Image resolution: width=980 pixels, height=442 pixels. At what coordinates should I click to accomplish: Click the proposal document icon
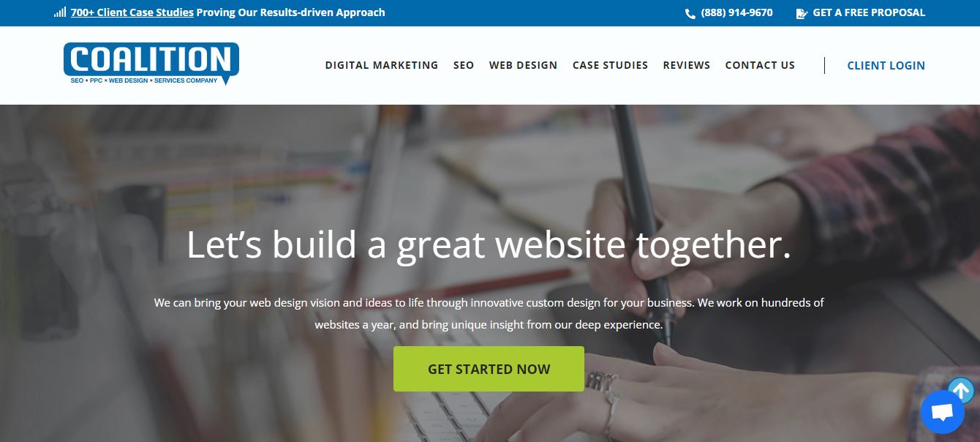[802, 13]
